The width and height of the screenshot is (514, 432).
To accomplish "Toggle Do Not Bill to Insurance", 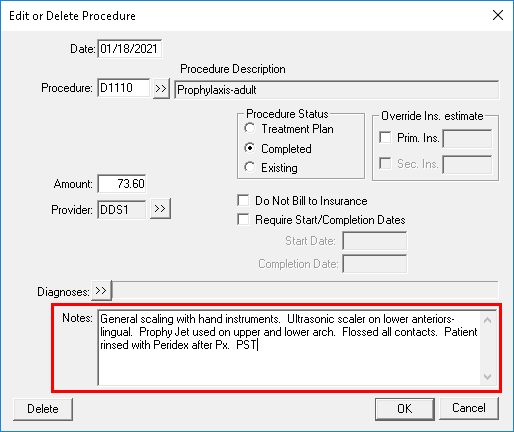I will point(243,201).
